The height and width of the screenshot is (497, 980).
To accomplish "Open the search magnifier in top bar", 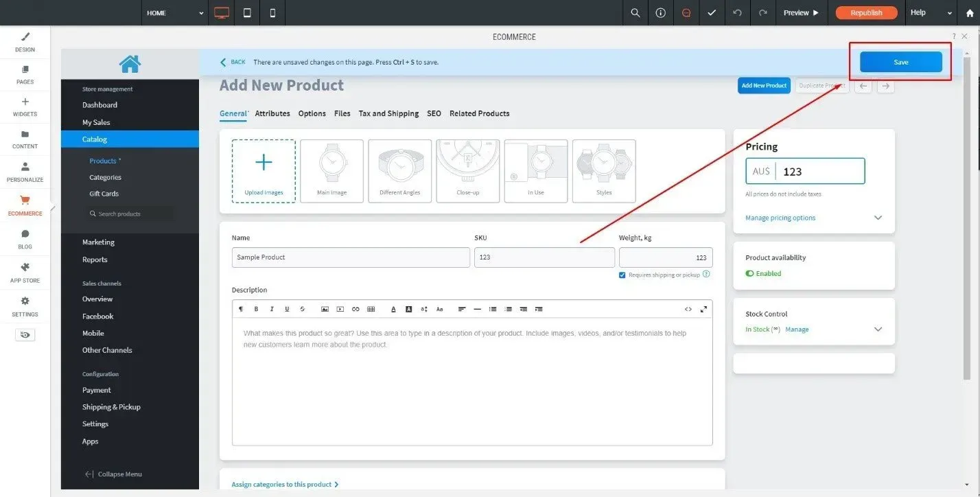I will click(635, 12).
